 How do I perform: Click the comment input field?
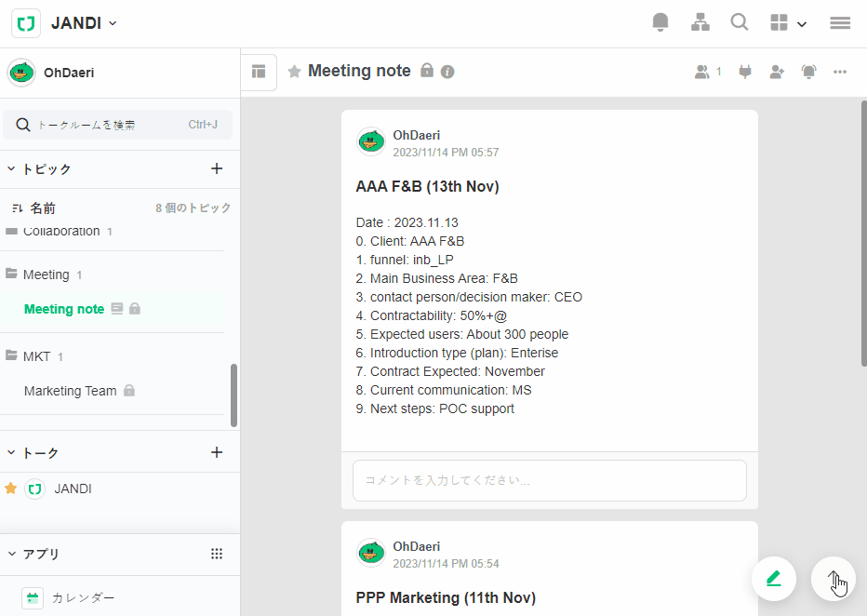[549, 480]
